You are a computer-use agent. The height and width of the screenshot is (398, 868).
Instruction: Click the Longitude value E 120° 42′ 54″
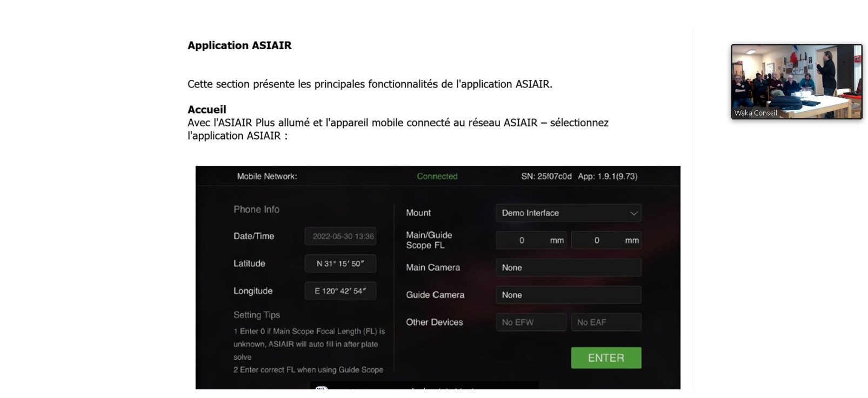coord(340,291)
